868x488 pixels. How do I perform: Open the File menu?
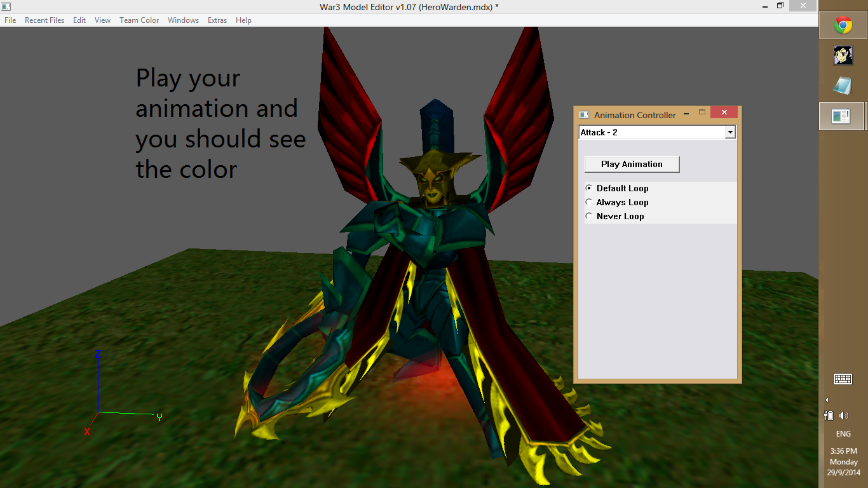(10, 20)
